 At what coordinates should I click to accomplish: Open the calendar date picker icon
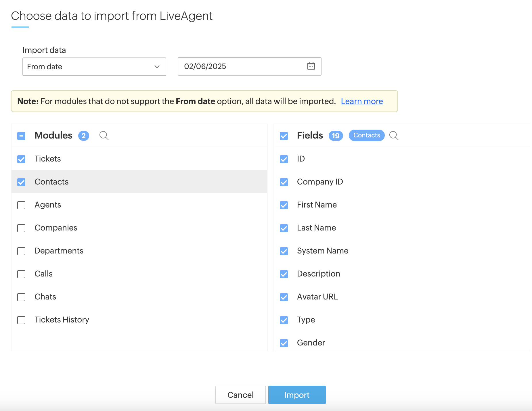tap(311, 66)
